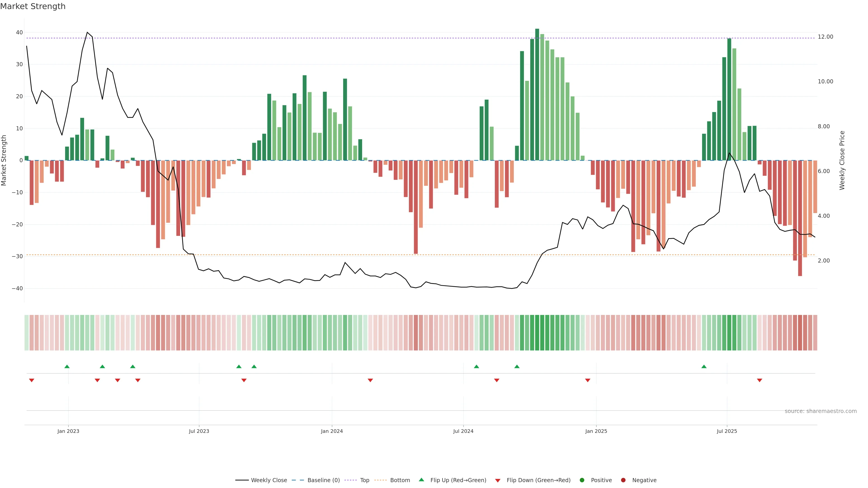868x488 pixels.
Task: Click the red flip-down marker between Jan and Jul 2024
Action: (370, 380)
